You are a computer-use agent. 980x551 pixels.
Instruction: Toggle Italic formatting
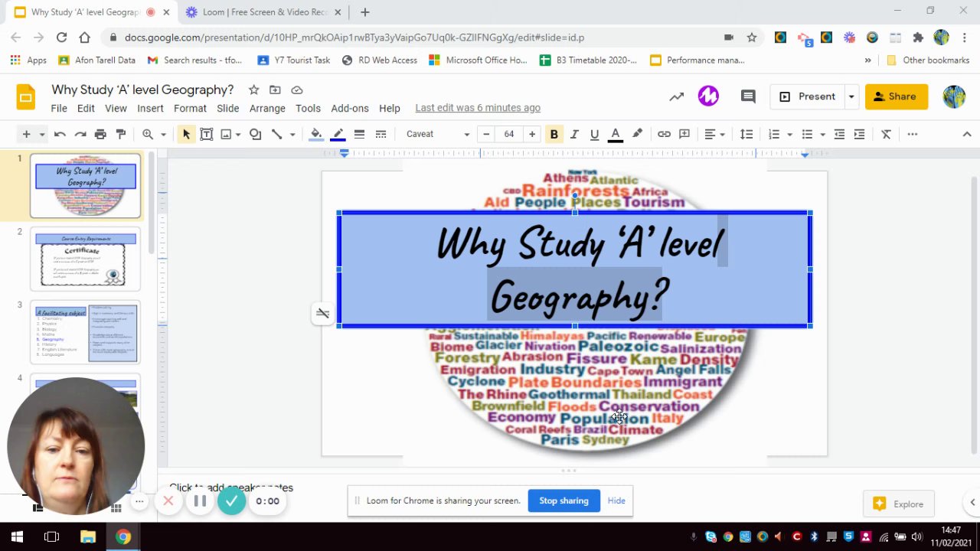(574, 134)
